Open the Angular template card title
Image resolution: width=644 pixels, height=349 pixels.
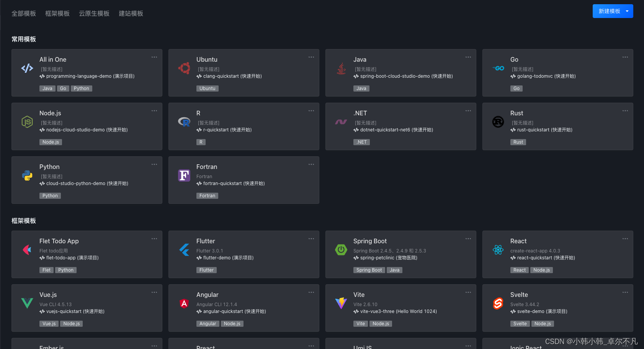(x=208, y=295)
